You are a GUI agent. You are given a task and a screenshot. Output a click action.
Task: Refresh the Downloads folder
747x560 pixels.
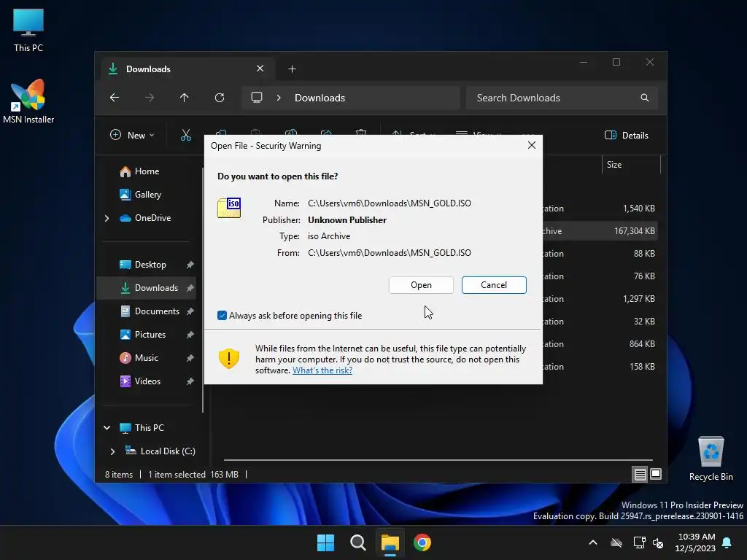tap(219, 98)
